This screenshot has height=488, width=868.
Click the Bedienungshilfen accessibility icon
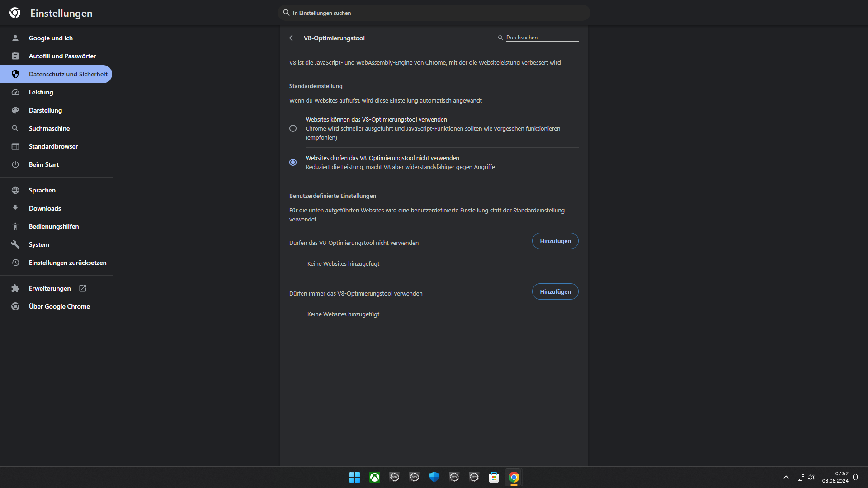pyautogui.click(x=15, y=226)
